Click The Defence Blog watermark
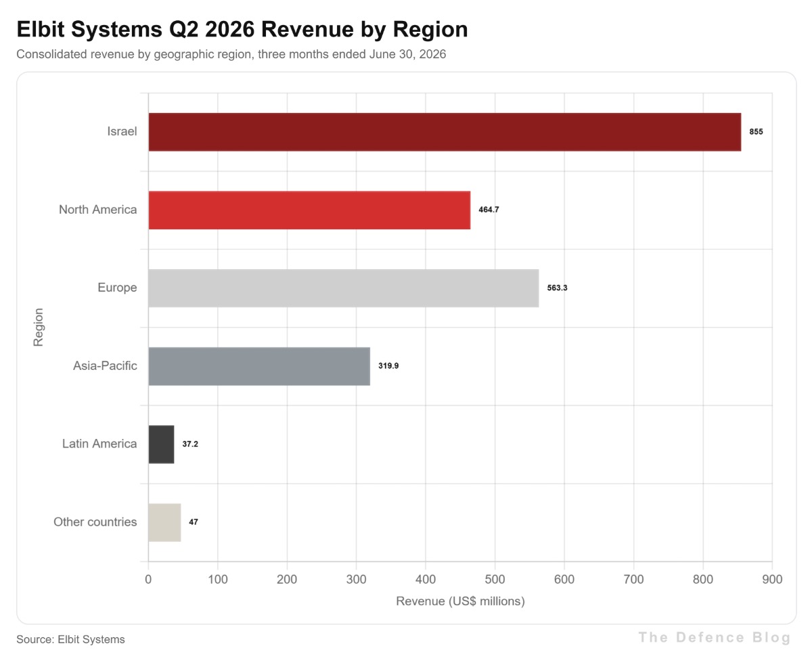 point(715,637)
